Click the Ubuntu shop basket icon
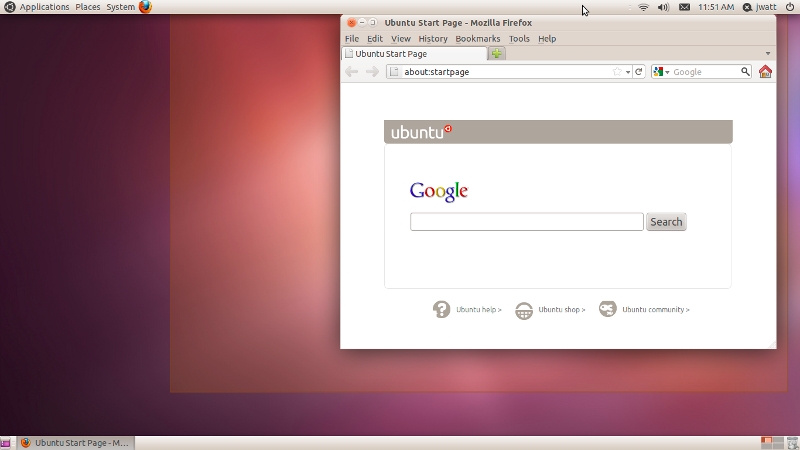The width and height of the screenshot is (800, 450). tap(524, 310)
